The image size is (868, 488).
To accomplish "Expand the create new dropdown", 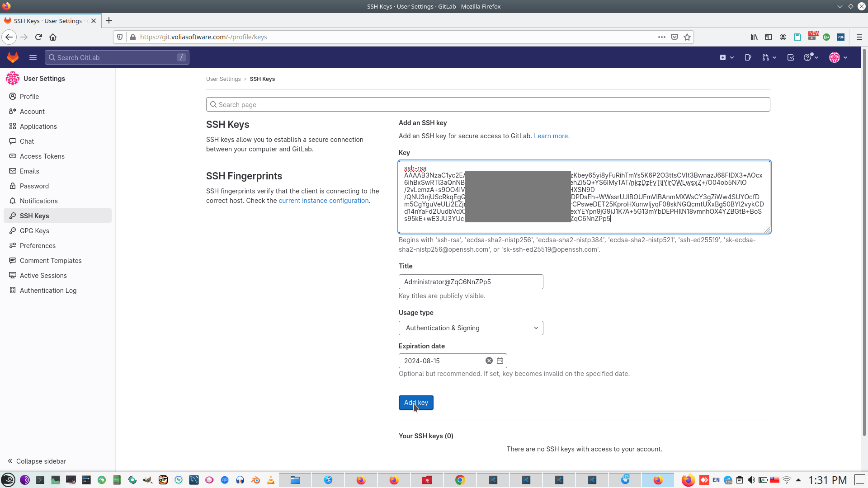I will point(726,57).
